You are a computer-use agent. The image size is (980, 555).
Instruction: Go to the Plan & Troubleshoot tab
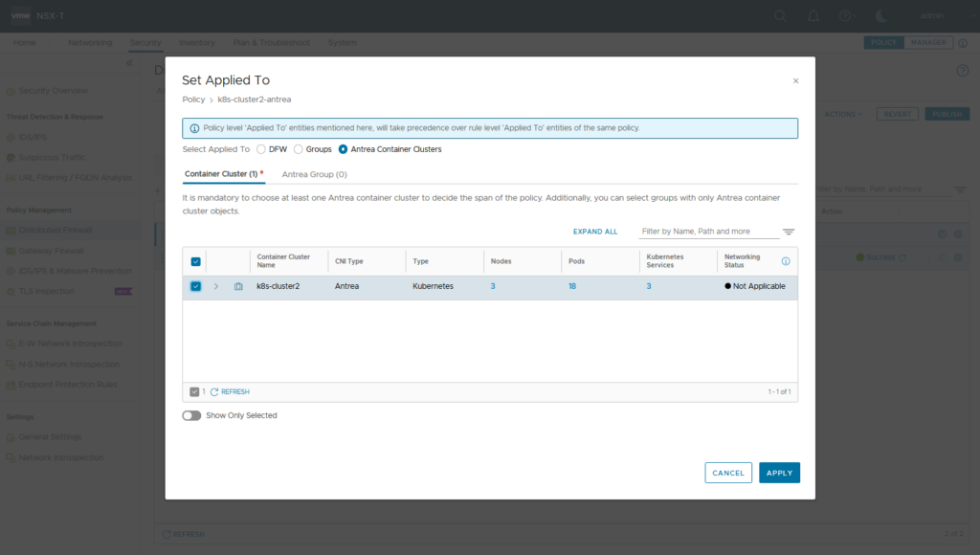pyautogui.click(x=271, y=42)
